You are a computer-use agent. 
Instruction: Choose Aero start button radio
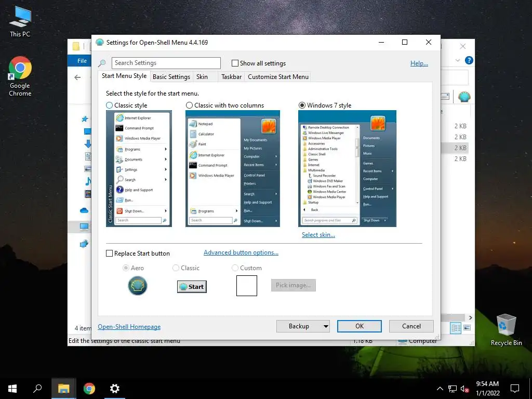click(x=126, y=268)
